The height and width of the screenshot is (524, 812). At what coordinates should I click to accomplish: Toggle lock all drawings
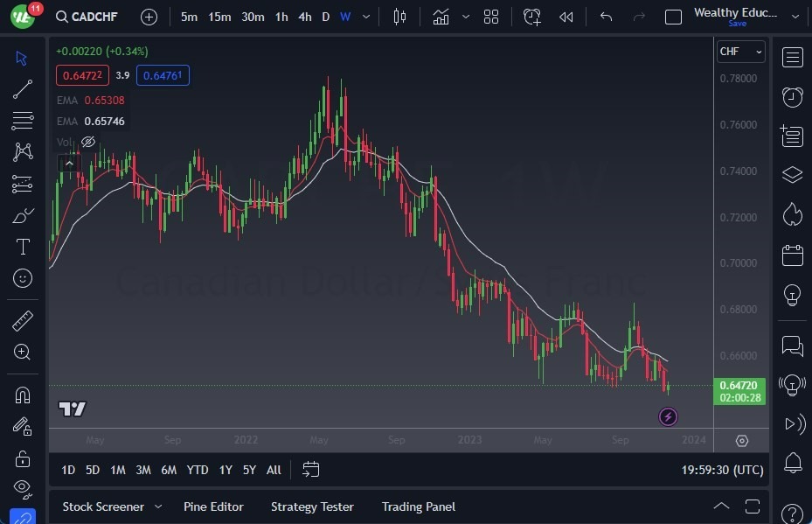point(23,458)
